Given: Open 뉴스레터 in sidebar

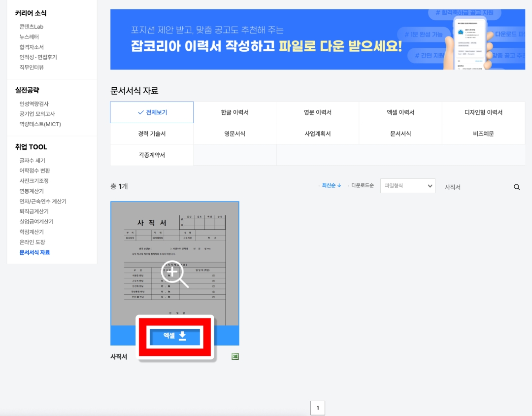Looking at the screenshot, I should (29, 36).
